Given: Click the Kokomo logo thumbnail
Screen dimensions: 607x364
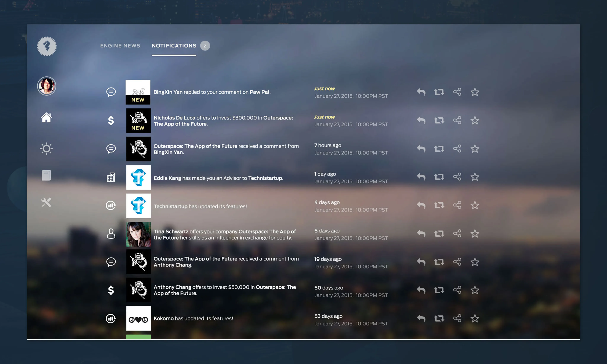Looking at the screenshot, I should point(138,319).
